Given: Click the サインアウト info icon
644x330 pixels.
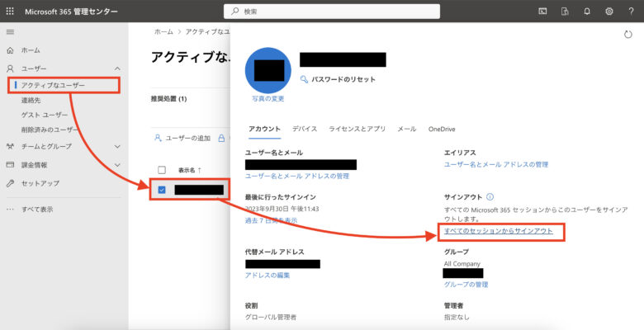Looking at the screenshot, I should pos(490,197).
